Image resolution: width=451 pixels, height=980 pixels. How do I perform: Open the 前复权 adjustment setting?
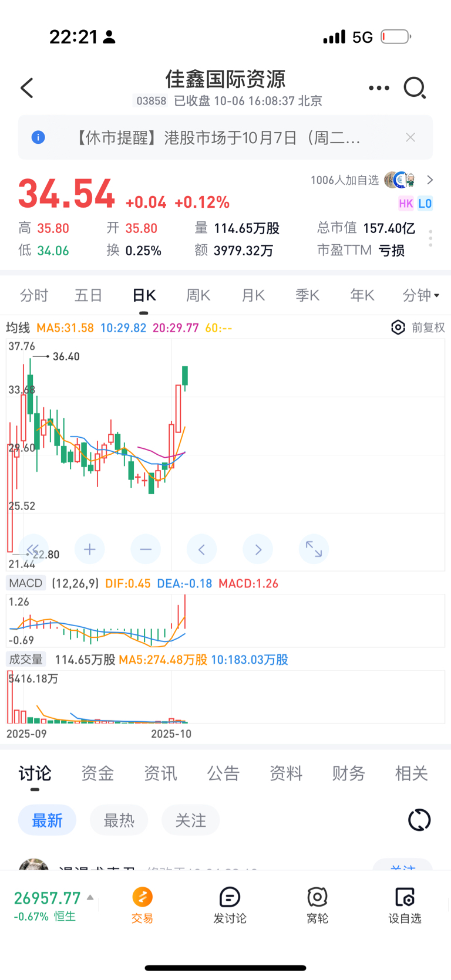[418, 327]
